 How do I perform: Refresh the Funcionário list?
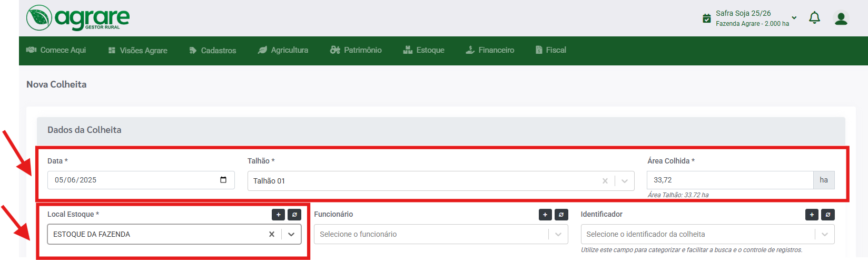(561, 215)
